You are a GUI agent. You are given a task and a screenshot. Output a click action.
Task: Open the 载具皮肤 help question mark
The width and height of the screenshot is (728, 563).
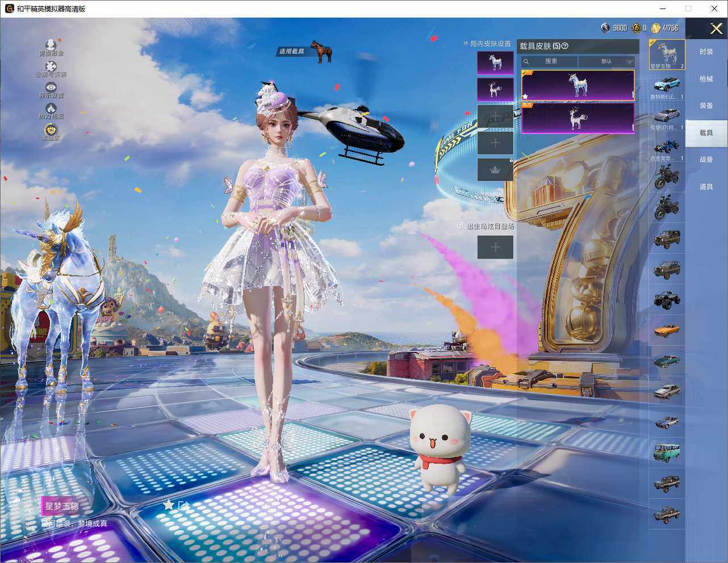pyautogui.click(x=564, y=46)
